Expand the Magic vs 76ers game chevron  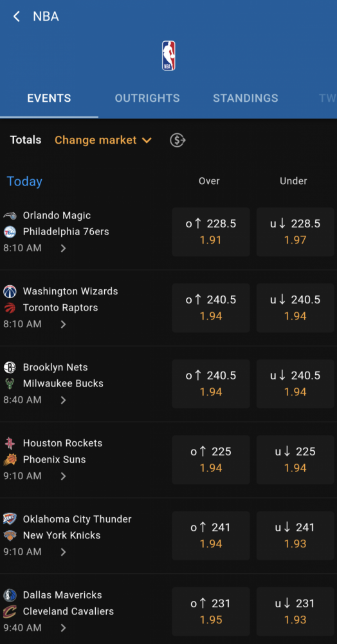(63, 249)
